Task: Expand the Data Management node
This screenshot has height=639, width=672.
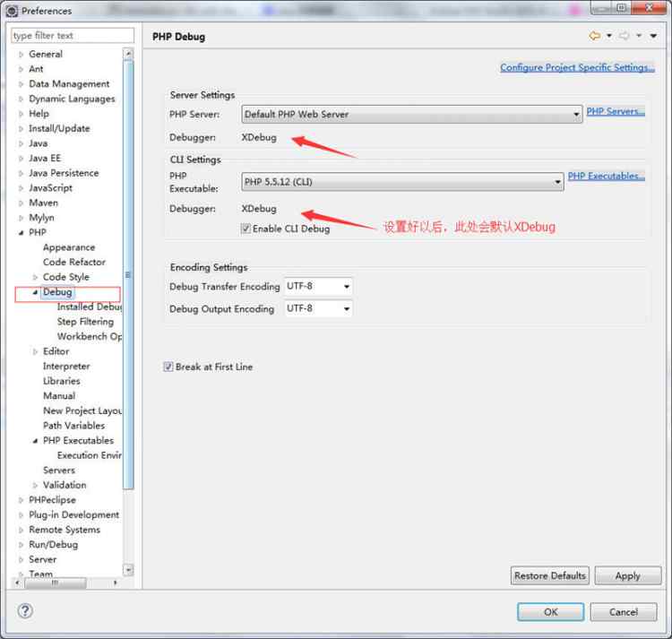Action: pos(21,84)
